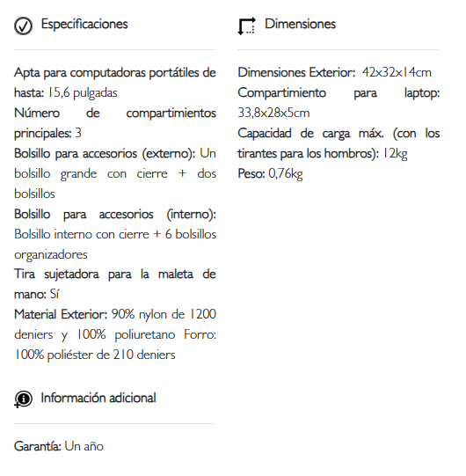Click the 12kg load capacity value
466x476 pixels.
395,154
